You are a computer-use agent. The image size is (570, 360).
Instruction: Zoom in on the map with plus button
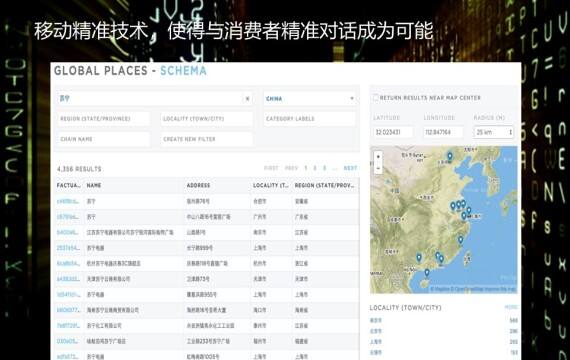click(378, 157)
